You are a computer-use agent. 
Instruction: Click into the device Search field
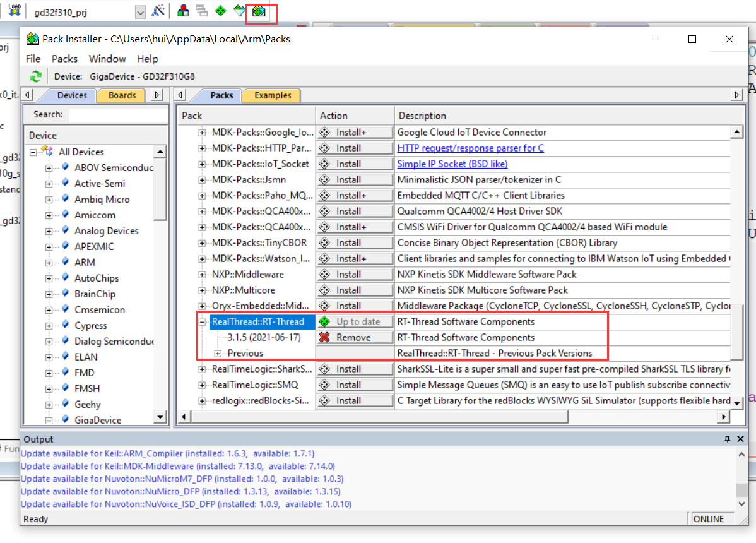[115, 115]
